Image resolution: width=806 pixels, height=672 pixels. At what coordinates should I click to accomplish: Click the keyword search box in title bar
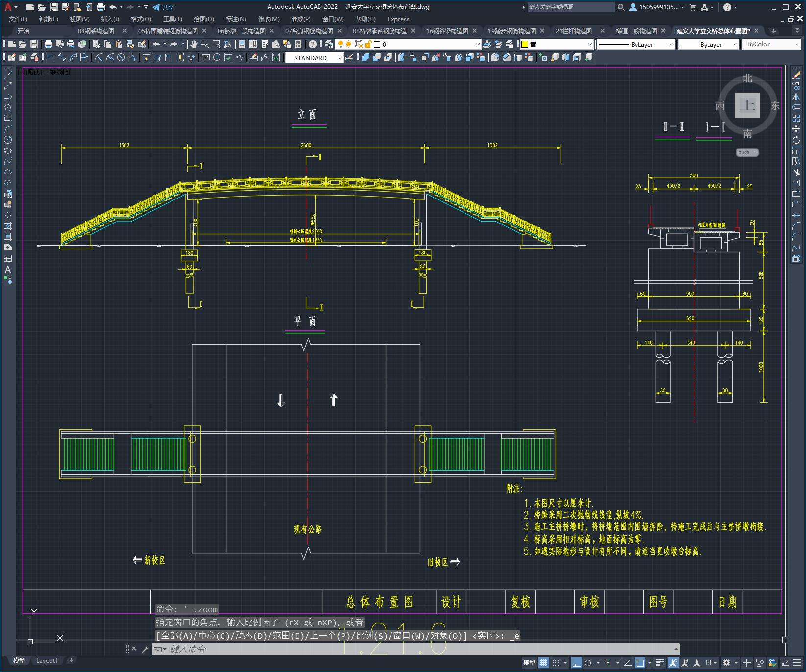point(571,7)
